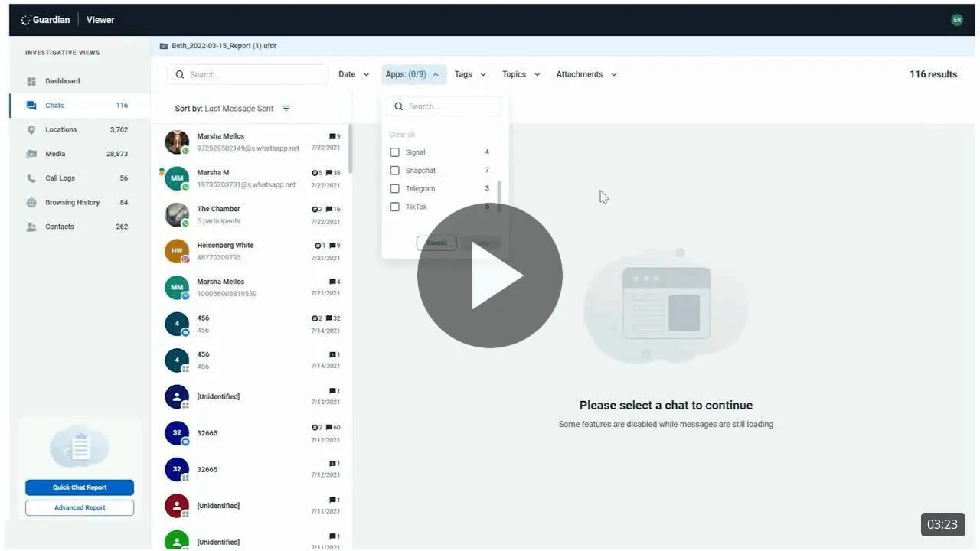980x551 pixels.
Task: Click the sort order filter icon
Action: [x=286, y=109]
